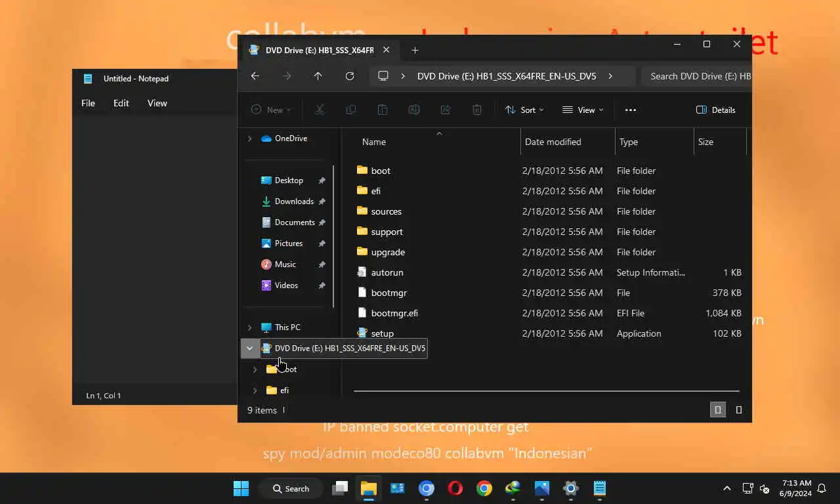Open Settings gear on taskbar
This screenshot has height=504, width=840.
[x=571, y=488]
